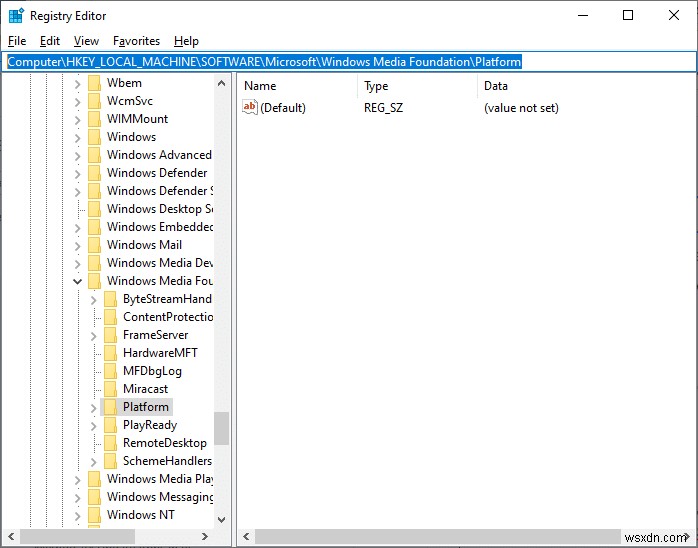Select the Windows Media Device folder icon

click(x=94, y=263)
